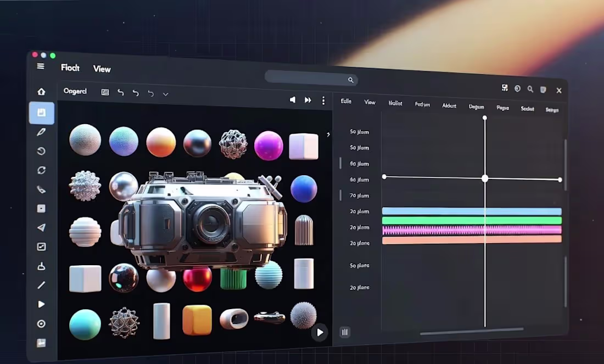Click the left endpoint of horizontal keyframe line
The image size is (604, 364).
coord(384,176)
